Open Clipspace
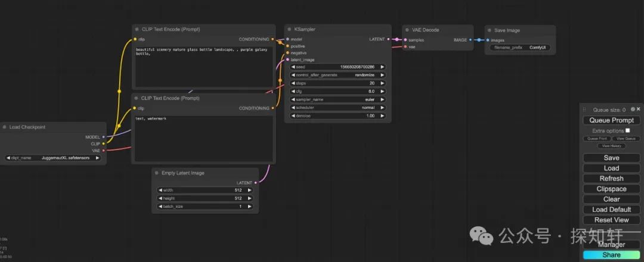The height and width of the screenshot is (262, 644). (x=611, y=189)
